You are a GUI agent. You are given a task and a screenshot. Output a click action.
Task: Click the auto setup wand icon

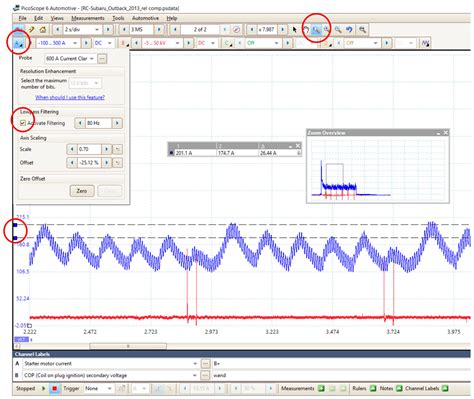[31, 30]
